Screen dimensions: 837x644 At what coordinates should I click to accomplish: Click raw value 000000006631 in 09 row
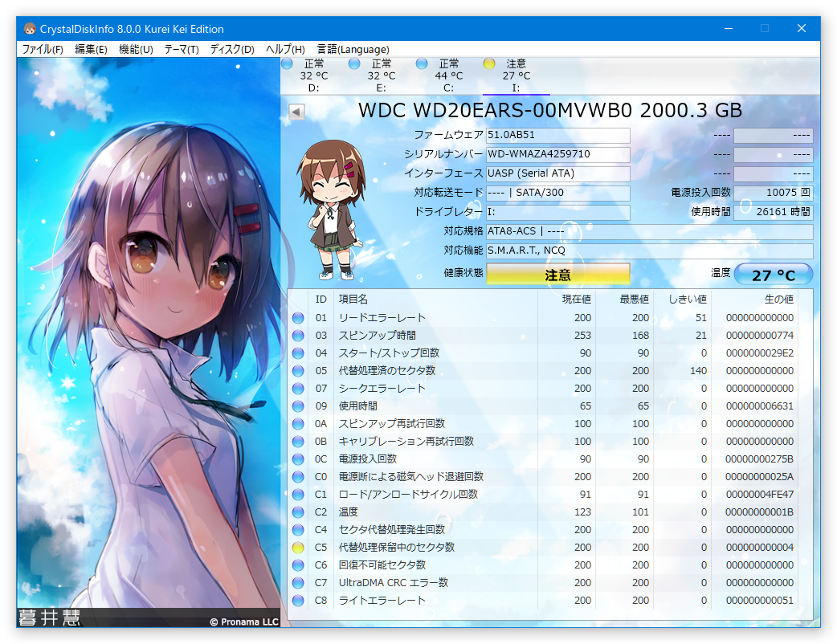(x=760, y=406)
